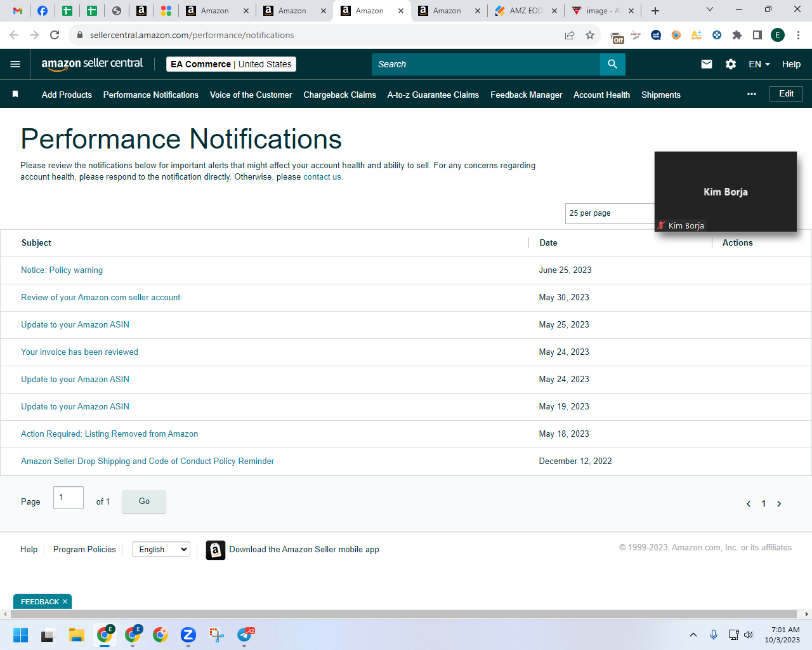The width and height of the screenshot is (812, 650).
Task: Go to next page with right chevron
Action: 779,503
